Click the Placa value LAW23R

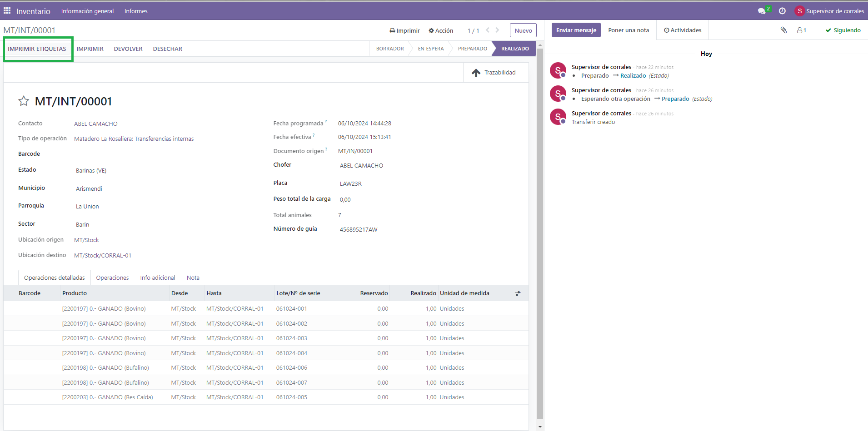(x=351, y=184)
